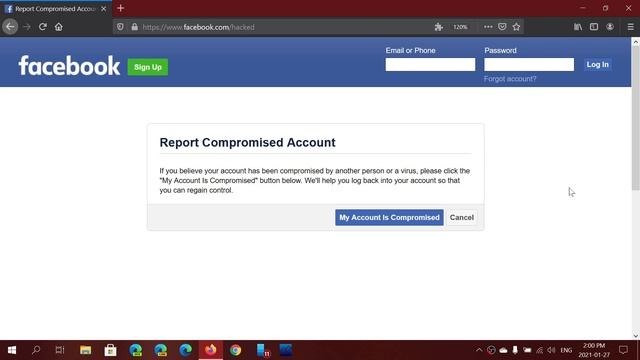Click the scrollbar down arrow
The image size is (640, 360).
click(636, 336)
